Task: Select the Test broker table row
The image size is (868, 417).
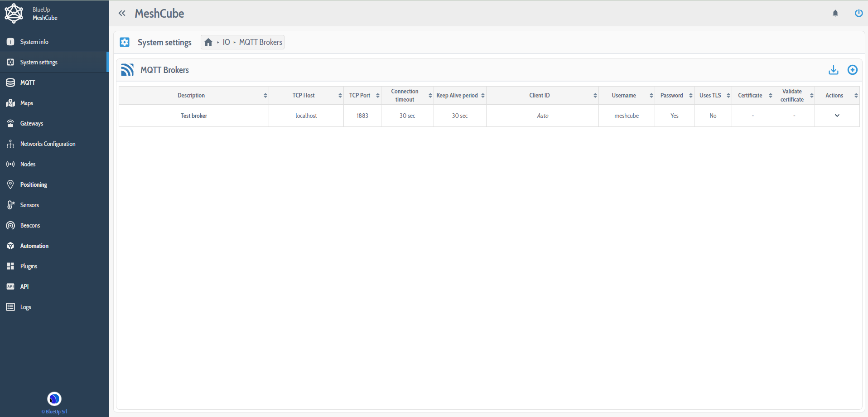Action: pyautogui.click(x=193, y=116)
